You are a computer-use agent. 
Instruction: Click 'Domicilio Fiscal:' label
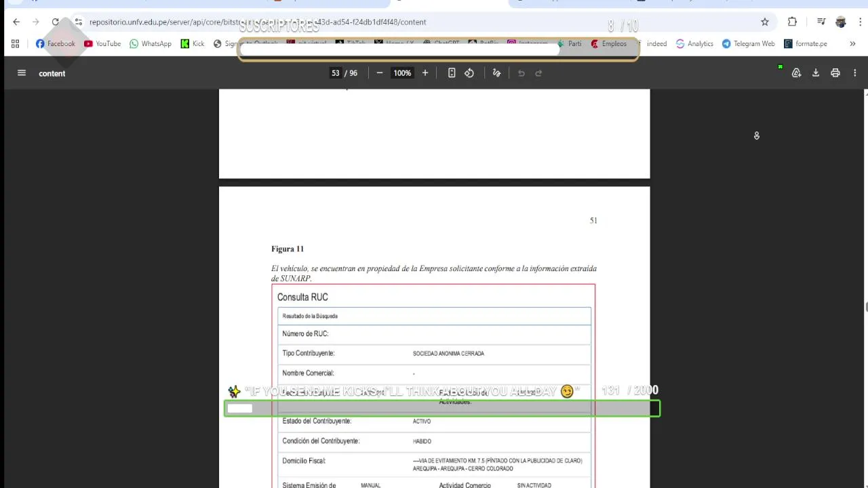(304, 461)
